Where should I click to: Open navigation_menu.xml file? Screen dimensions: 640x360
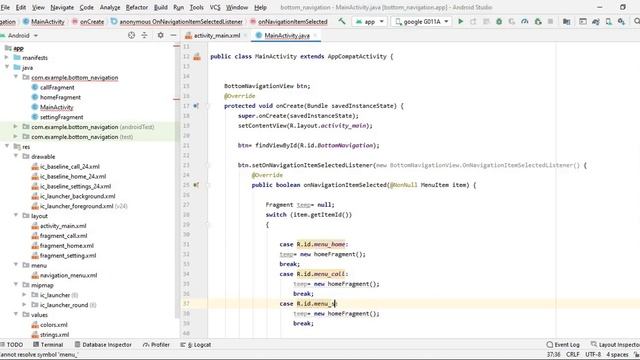[x=68, y=275]
